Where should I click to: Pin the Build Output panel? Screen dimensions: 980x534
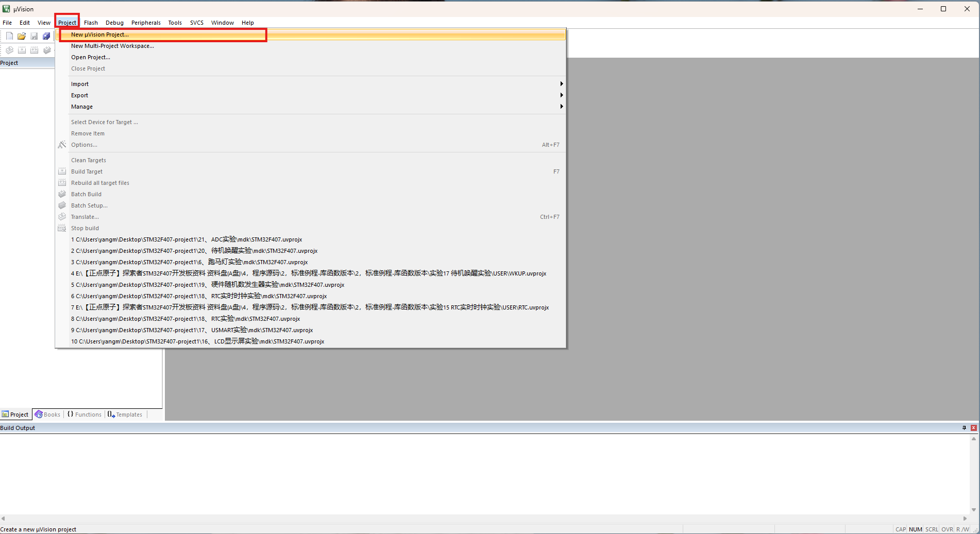[x=964, y=428]
